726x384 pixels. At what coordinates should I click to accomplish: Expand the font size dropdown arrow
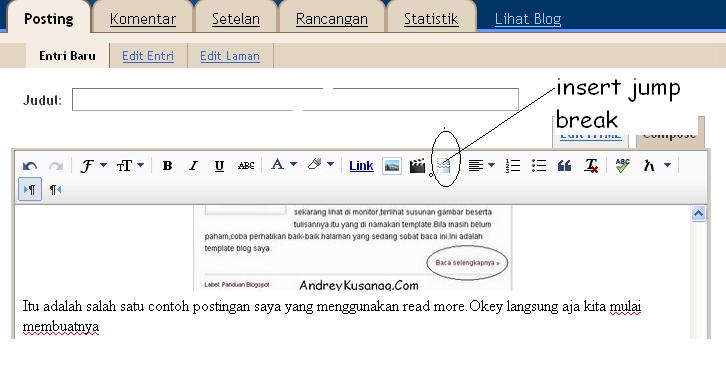(x=140, y=165)
